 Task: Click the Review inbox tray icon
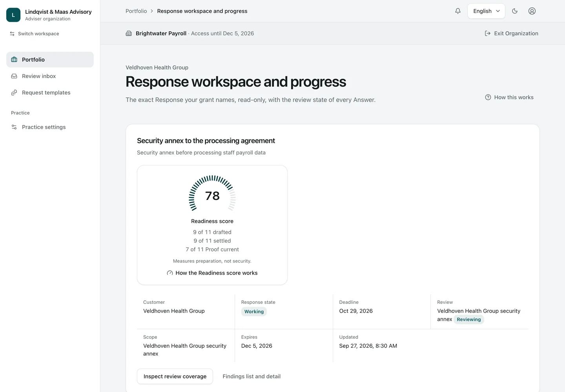[x=14, y=76]
